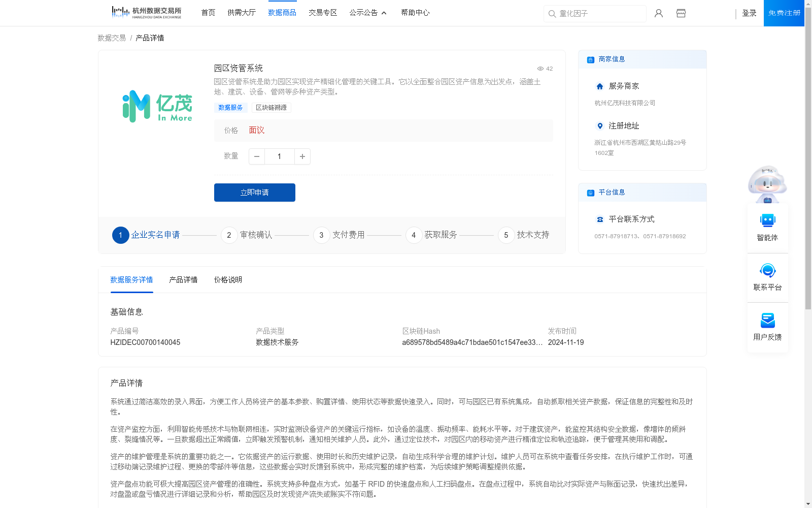Click the publish date 2024-11-19
Viewport: 812px width, 508px height.
pyautogui.click(x=566, y=342)
